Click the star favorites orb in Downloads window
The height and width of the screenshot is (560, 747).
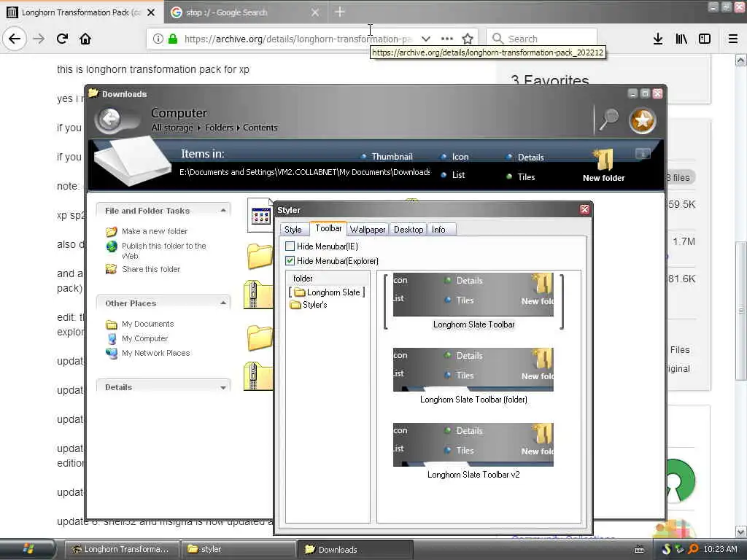click(x=642, y=120)
